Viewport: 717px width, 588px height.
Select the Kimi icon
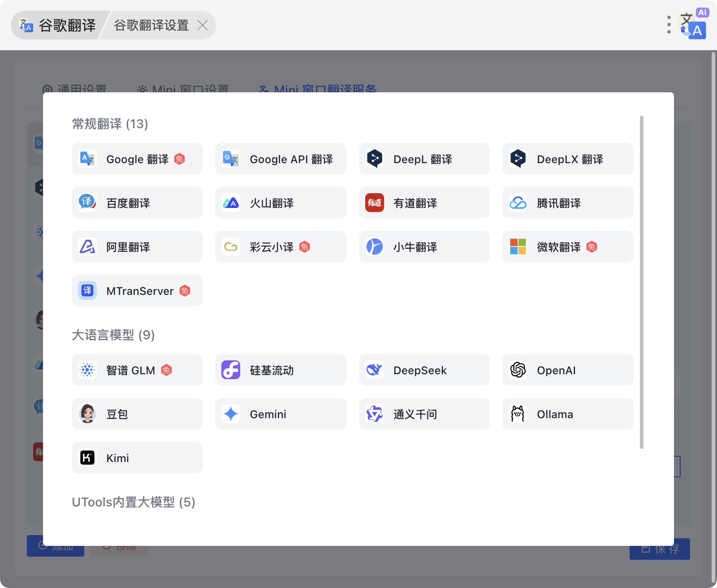point(87,458)
